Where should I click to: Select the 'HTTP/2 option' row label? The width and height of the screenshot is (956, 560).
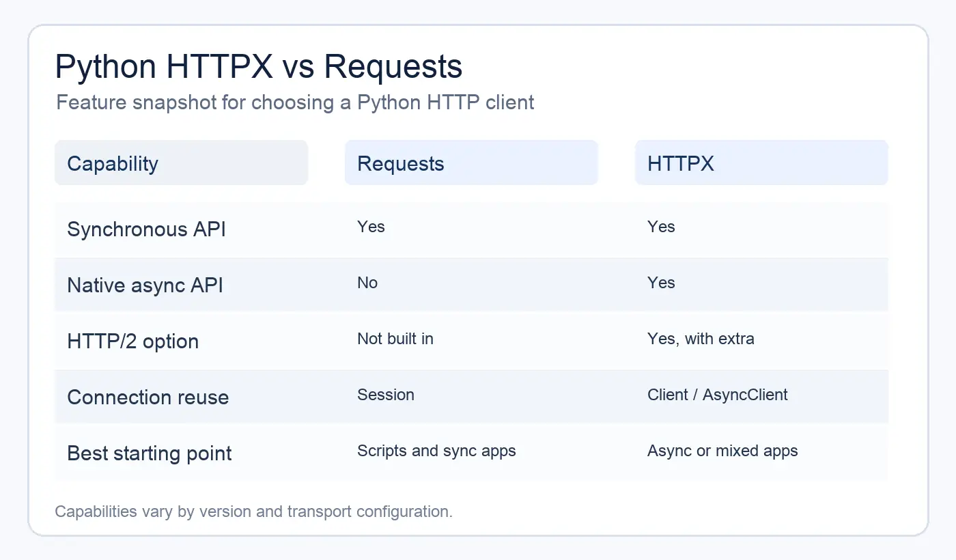point(133,341)
